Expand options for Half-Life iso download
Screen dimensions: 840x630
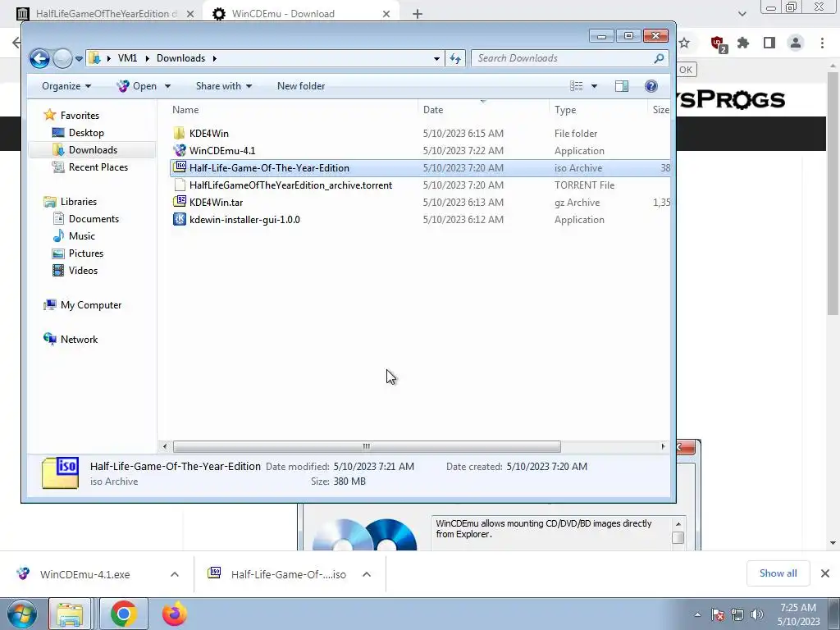(367, 574)
